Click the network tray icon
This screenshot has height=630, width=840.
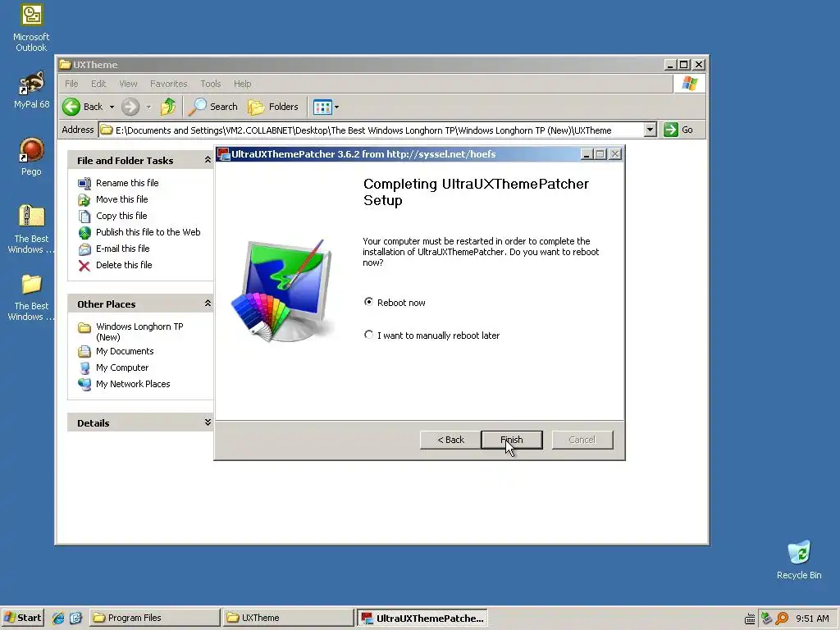click(766, 619)
